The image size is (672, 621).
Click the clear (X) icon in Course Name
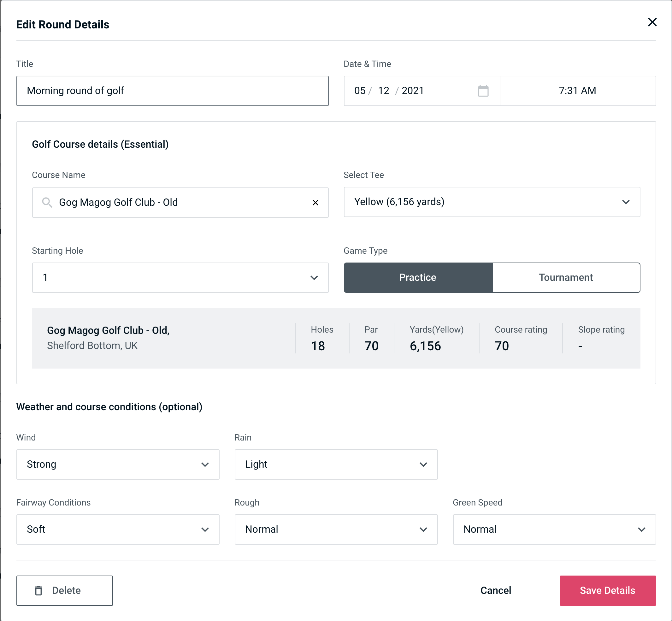(x=315, y=203)
